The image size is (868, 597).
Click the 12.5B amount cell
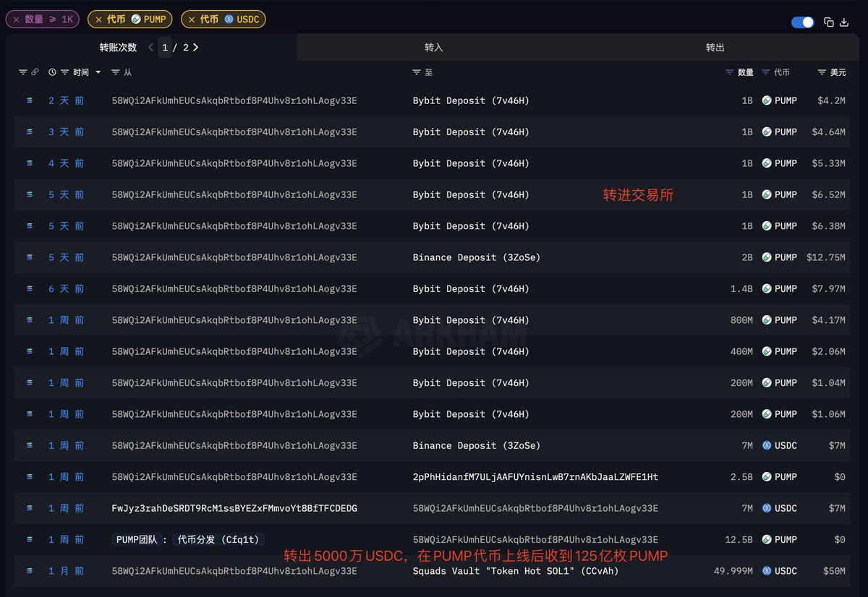click(739, 539)
